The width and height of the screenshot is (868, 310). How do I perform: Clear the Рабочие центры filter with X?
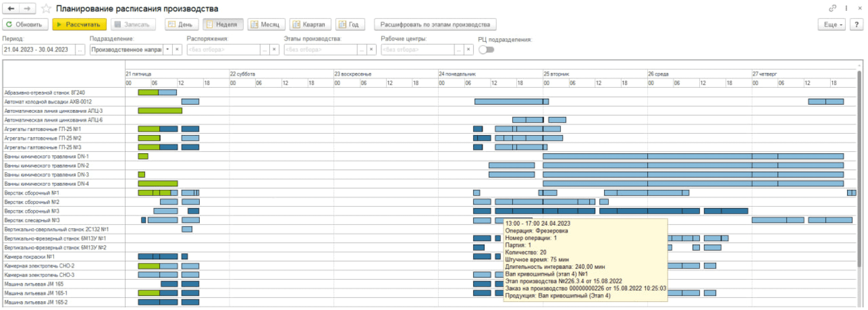[468, 50]
